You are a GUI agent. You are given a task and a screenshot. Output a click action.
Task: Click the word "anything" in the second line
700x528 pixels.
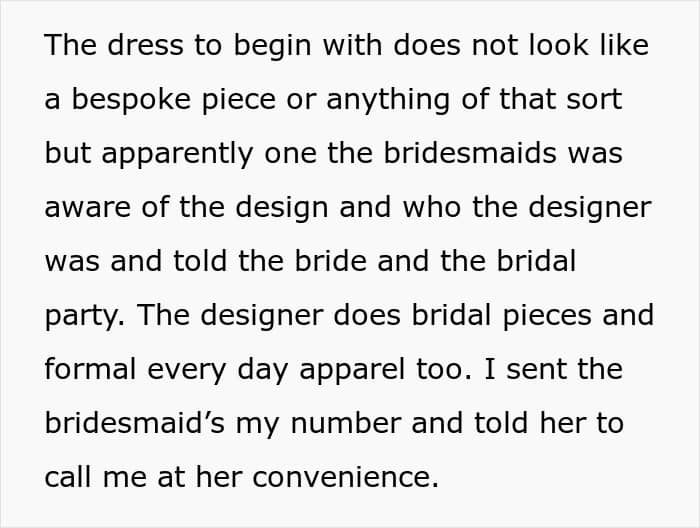click(x=388, y=101)
